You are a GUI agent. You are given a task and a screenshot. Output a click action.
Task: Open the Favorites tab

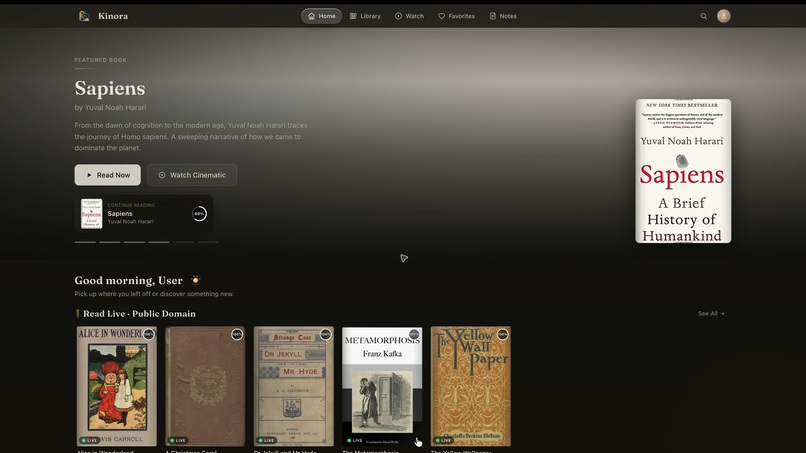coord(456,16)
